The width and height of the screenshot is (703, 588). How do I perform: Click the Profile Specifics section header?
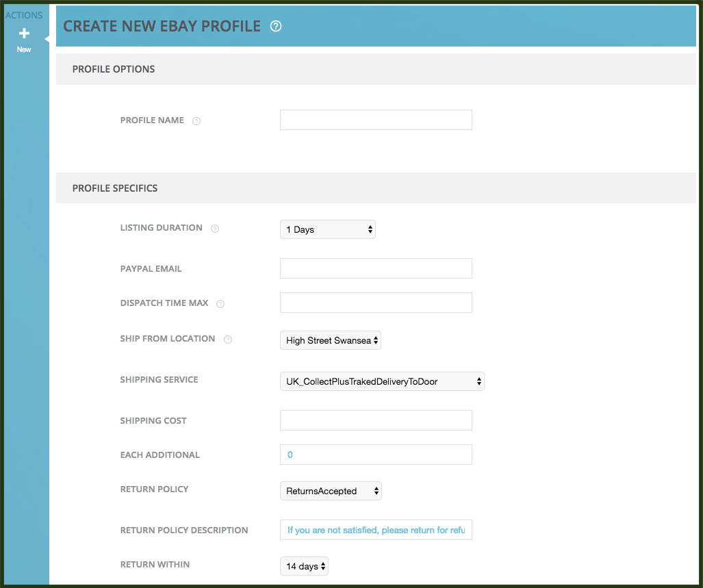[x=376, y=188]
